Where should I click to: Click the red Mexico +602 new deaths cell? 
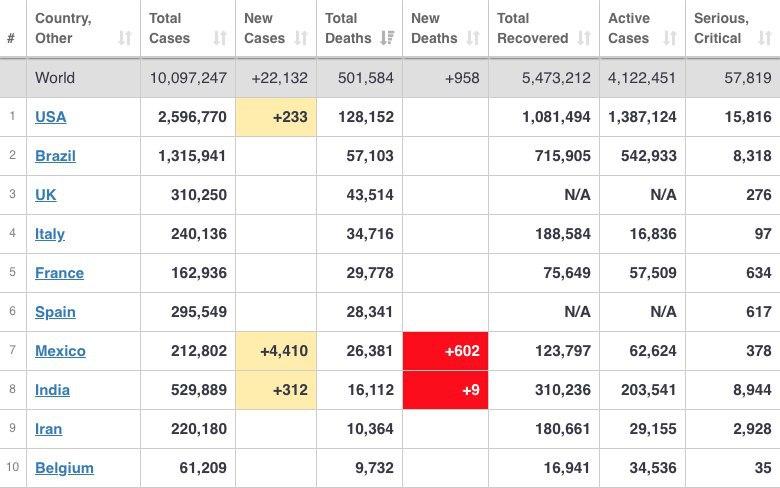click(445, 351)
